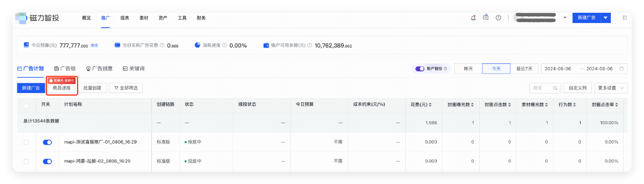
Task: Click the 当日实耗广告花费 card icon
Action: (117, 45)
